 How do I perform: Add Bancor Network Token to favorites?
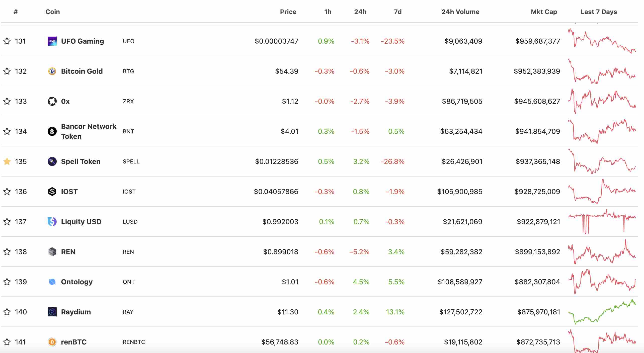pos(7,131)
